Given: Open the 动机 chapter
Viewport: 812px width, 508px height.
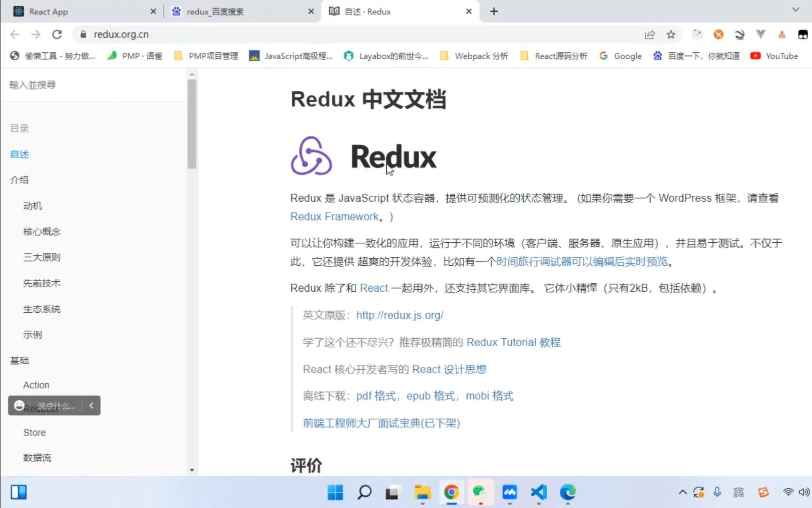Looking at the screenshot, I should (33, 206).
